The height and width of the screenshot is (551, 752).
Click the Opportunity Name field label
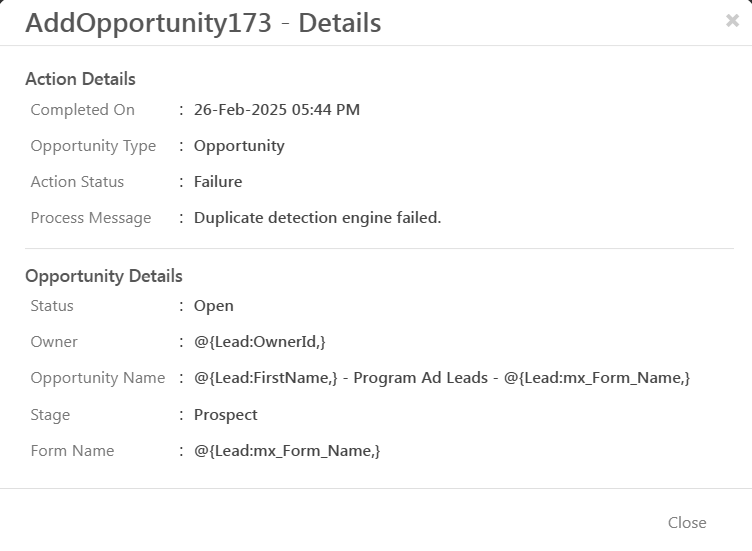click(98, 378)
